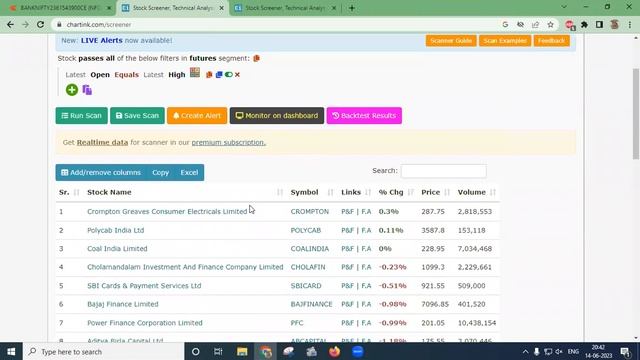Change the 'passes all' filter condition
The height and width of the screenshot is (360, 640).
pyautogui.click(x=96, y=58)
